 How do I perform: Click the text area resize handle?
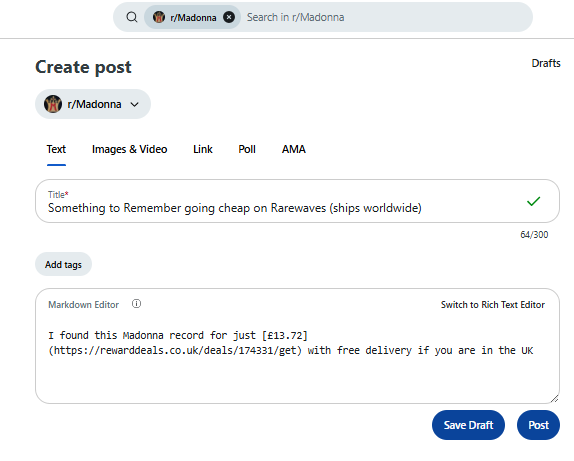tap(554, 398)
